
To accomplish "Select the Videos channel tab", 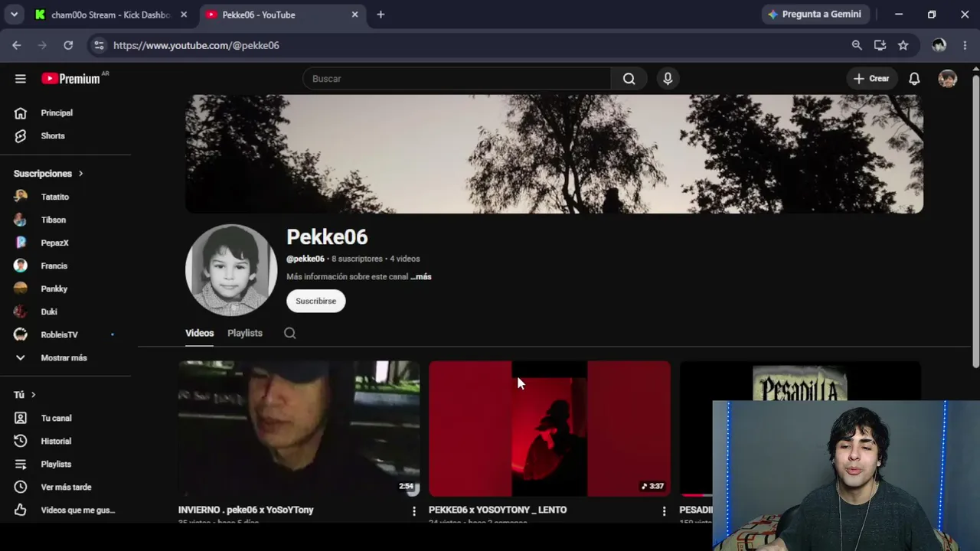I will (x=199, y=333).
